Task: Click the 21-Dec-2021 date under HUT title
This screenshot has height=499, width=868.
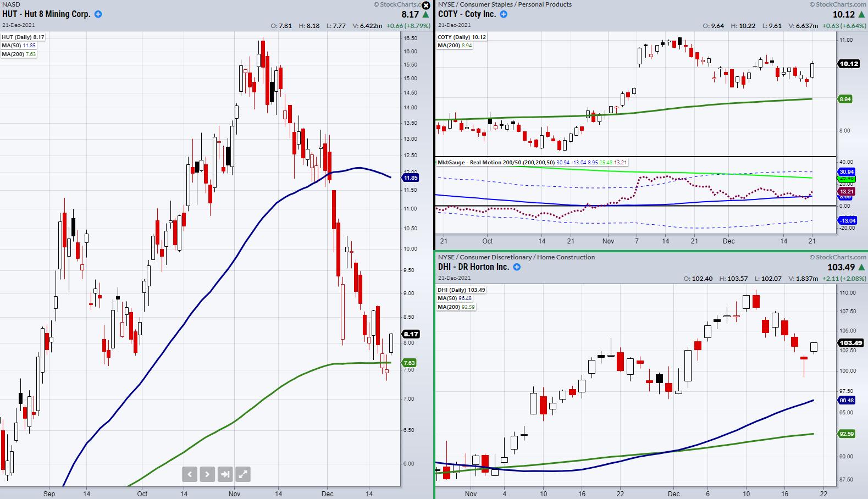Action: (18, 25)
